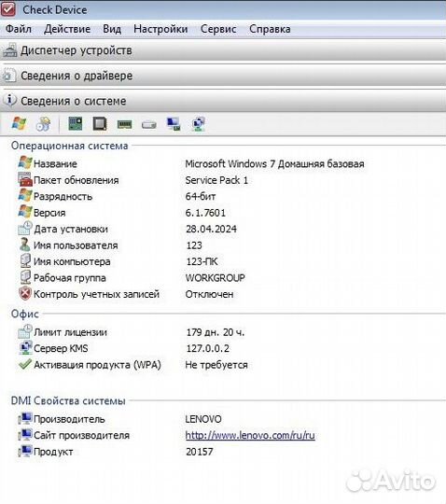Click the Контроль учетных записей label
Screen dimensions: 446x504
pos(96,294)
